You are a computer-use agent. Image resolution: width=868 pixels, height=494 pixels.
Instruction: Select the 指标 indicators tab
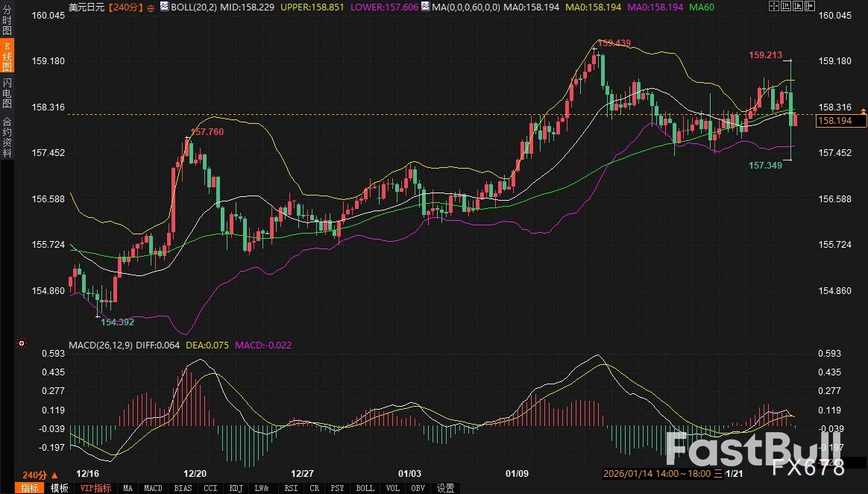point(30,488)
